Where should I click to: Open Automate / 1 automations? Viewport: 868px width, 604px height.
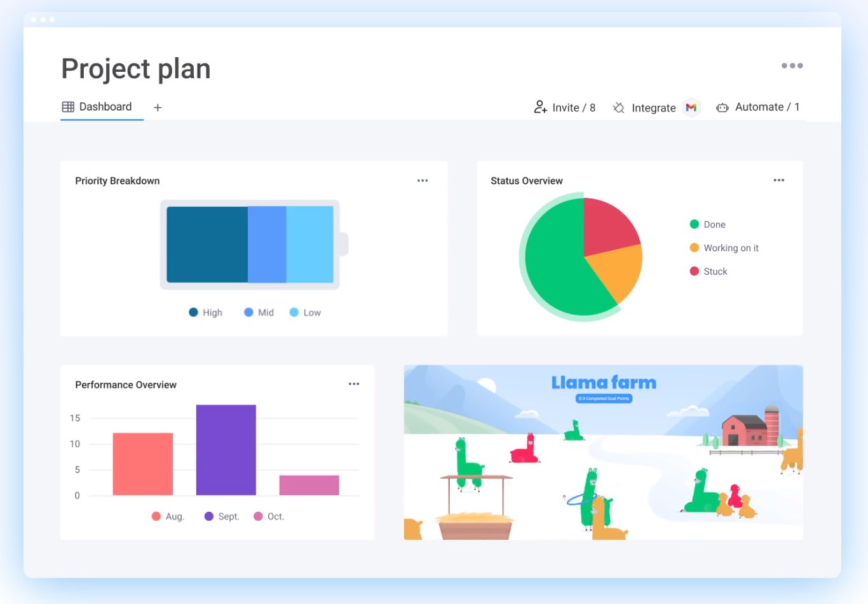[x=757, y=107]
